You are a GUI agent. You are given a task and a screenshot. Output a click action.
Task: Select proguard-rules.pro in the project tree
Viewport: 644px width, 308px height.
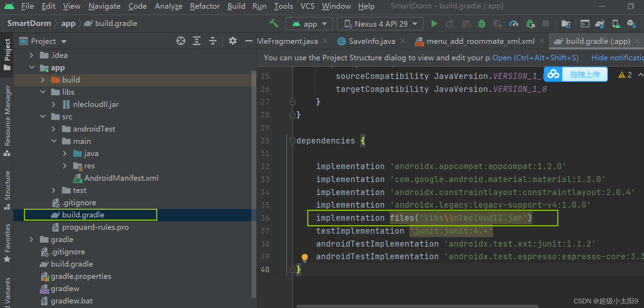[95, 227]
